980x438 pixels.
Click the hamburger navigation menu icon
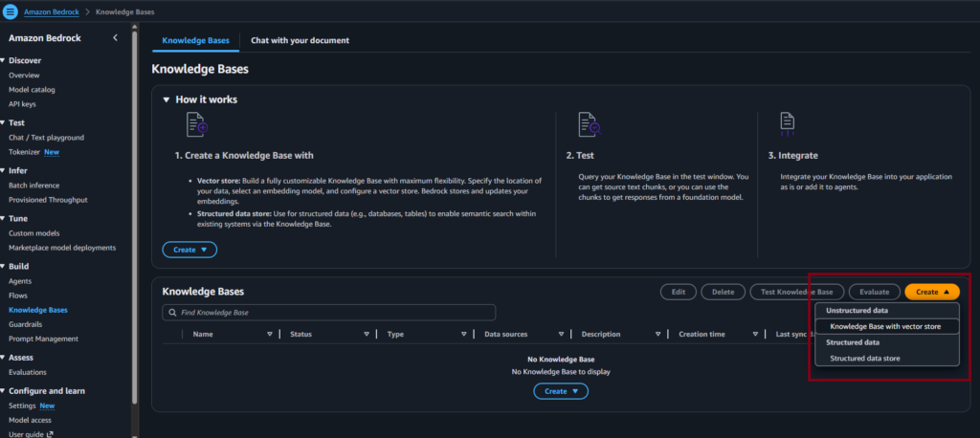click(11, 11)
